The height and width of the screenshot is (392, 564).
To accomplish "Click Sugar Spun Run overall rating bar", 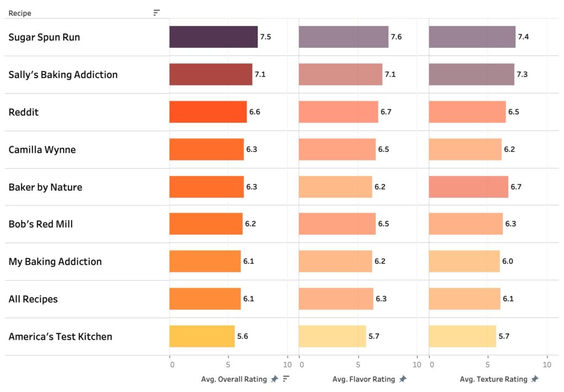I will 213,37.
